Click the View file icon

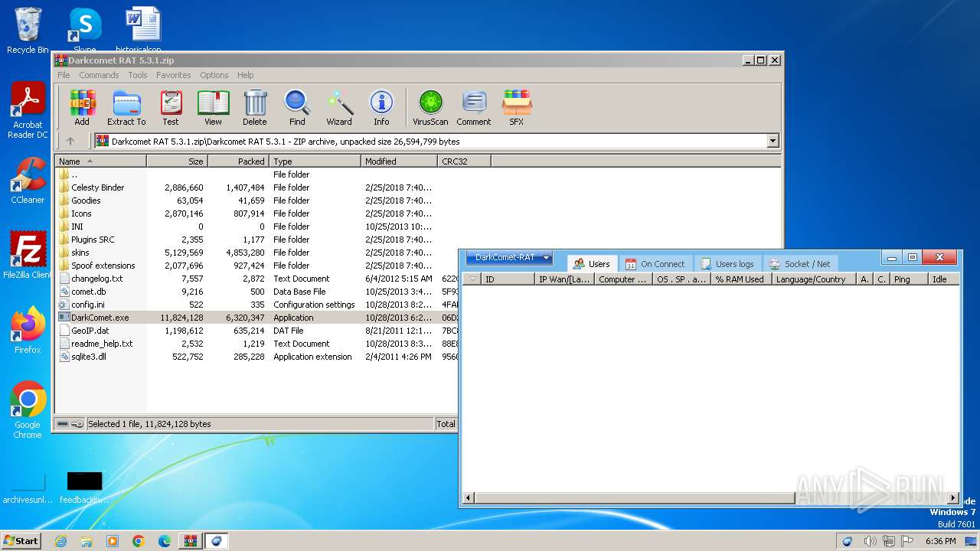(x=213, y=108)
